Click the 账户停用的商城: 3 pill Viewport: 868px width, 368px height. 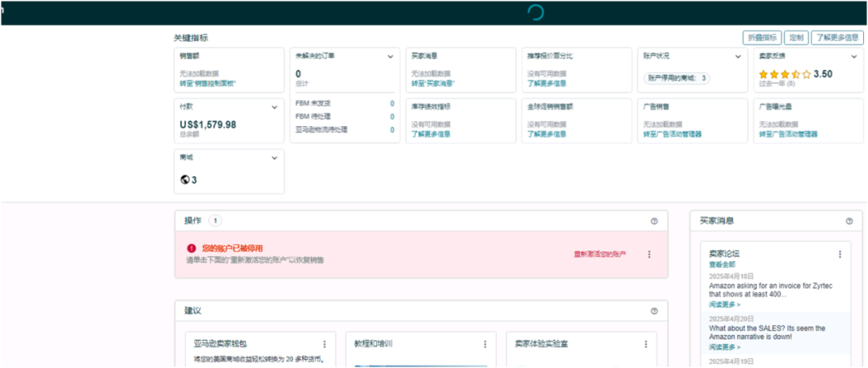pyautogui.click(x=677, y=78)
